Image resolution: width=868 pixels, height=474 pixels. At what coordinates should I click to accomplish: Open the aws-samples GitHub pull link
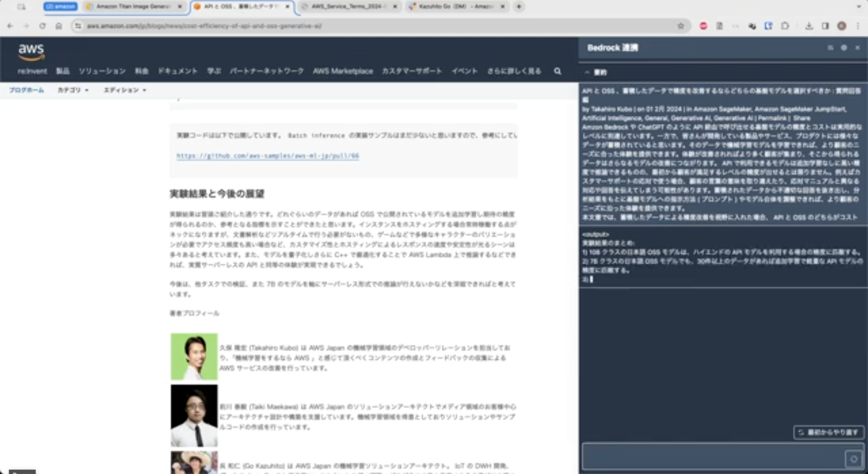268,156
